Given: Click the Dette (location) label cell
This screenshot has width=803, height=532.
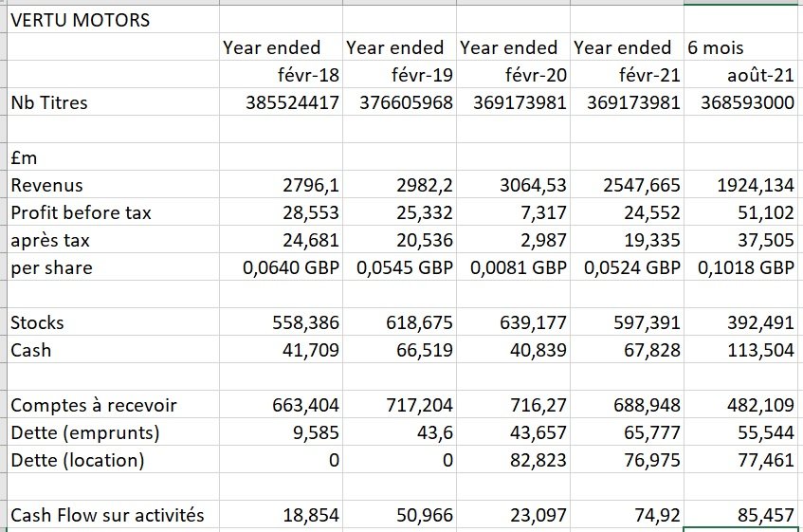Looking at the screenshot, I should click(x=78, y=461).
